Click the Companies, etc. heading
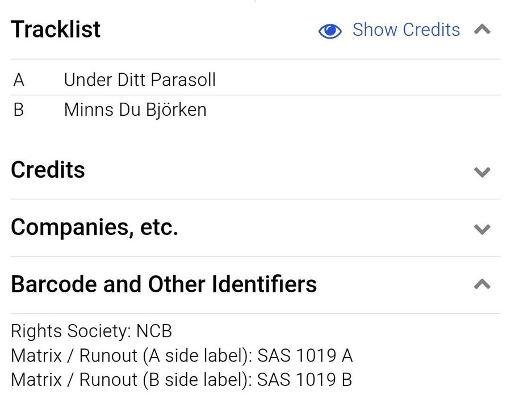Viewport: 511px width, 420px height. (94, 227)
